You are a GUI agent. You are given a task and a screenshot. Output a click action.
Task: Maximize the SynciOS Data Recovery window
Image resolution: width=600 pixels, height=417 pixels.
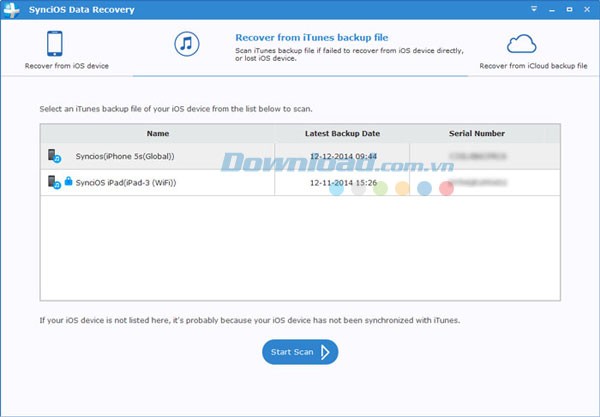coord(569,10)
